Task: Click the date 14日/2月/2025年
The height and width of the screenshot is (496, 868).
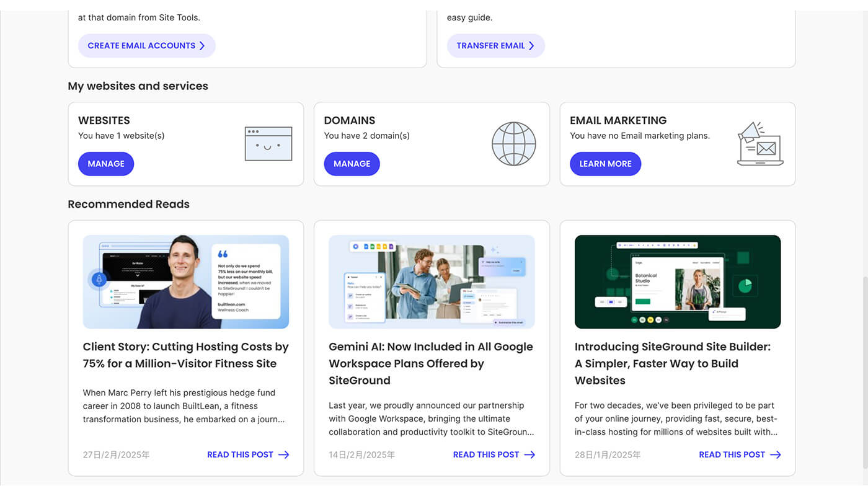Action: point(362,454)
